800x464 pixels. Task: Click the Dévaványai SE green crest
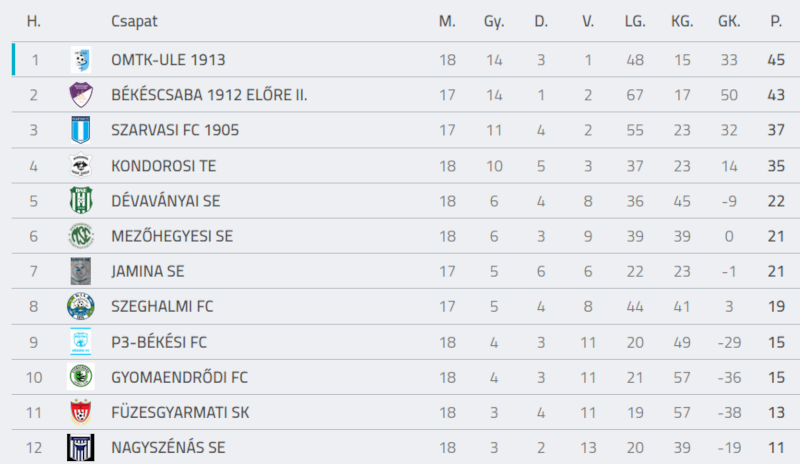pyautogui.click(x=81, y=201)
